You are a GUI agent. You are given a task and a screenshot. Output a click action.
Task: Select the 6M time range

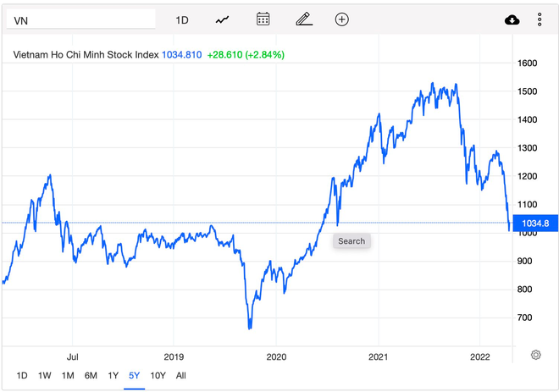click(91, 376)
